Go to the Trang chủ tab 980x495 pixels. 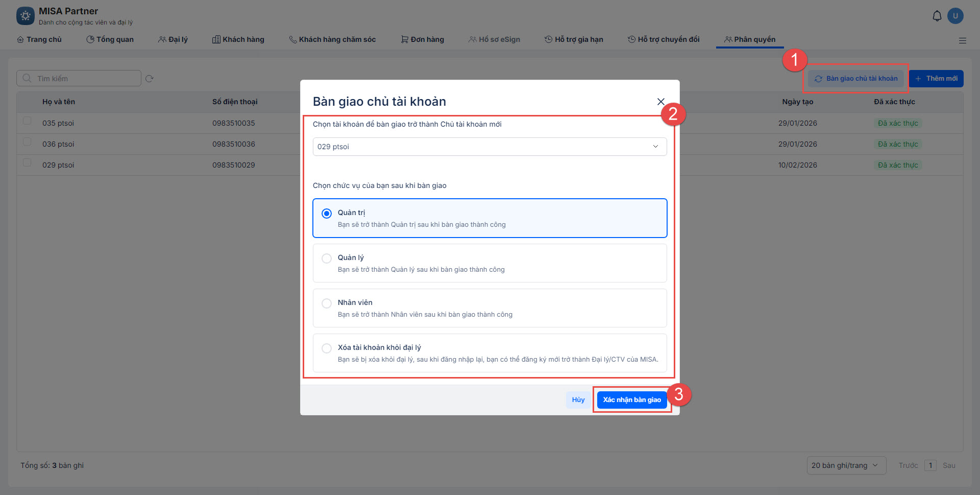point(39,39)
